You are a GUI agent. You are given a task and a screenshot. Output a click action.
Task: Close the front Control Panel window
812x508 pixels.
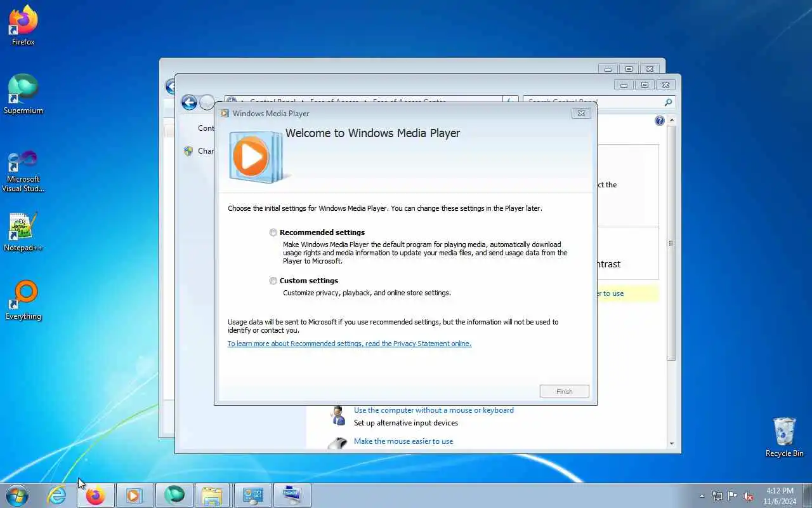coord(665,84)
